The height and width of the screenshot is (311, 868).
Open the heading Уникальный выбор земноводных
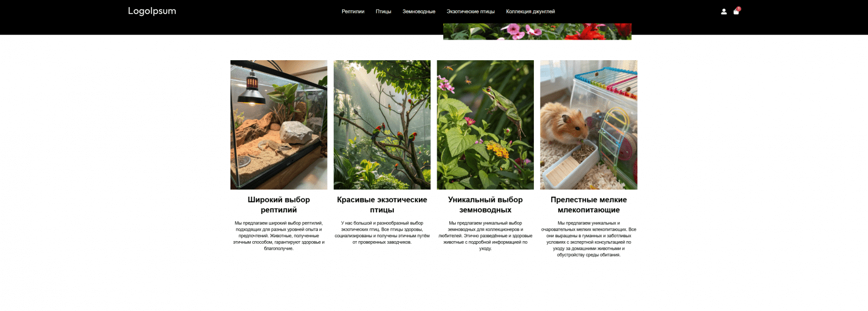pyautogui.click(x=486, y=205)
